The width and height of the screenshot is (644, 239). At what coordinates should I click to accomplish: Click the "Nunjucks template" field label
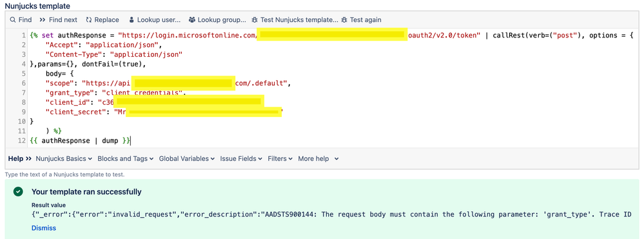click(37, 6)
